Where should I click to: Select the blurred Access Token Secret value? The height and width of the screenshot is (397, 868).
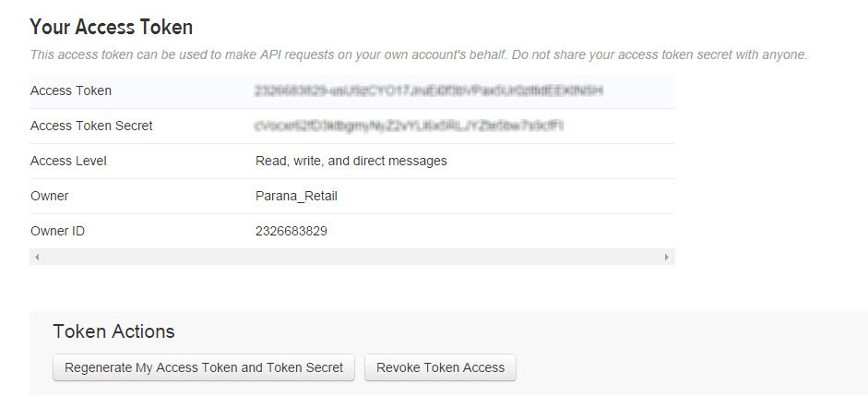pyautogui.click(x=409, y=126)
